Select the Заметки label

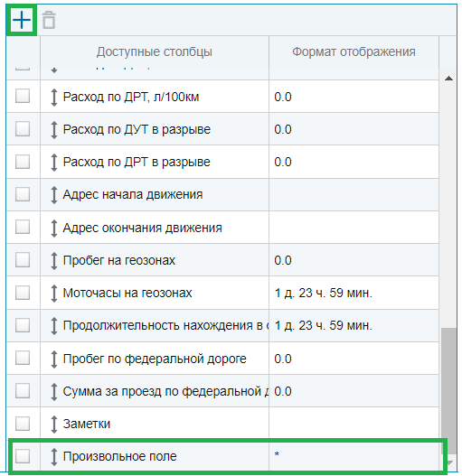click(87, 425)
